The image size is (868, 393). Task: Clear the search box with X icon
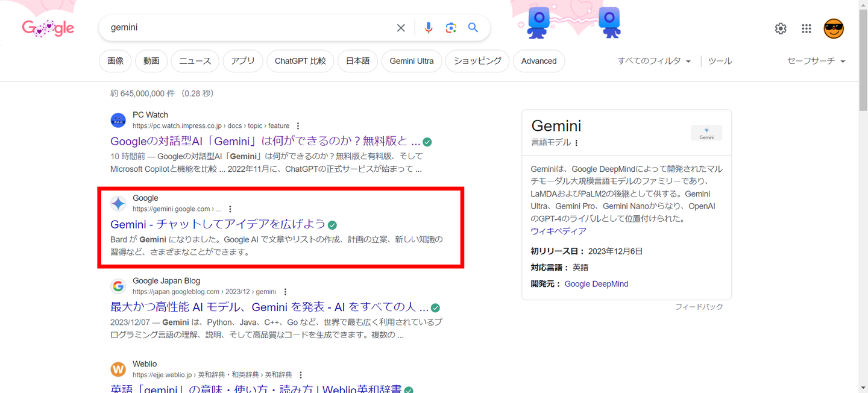pos(401,28)
